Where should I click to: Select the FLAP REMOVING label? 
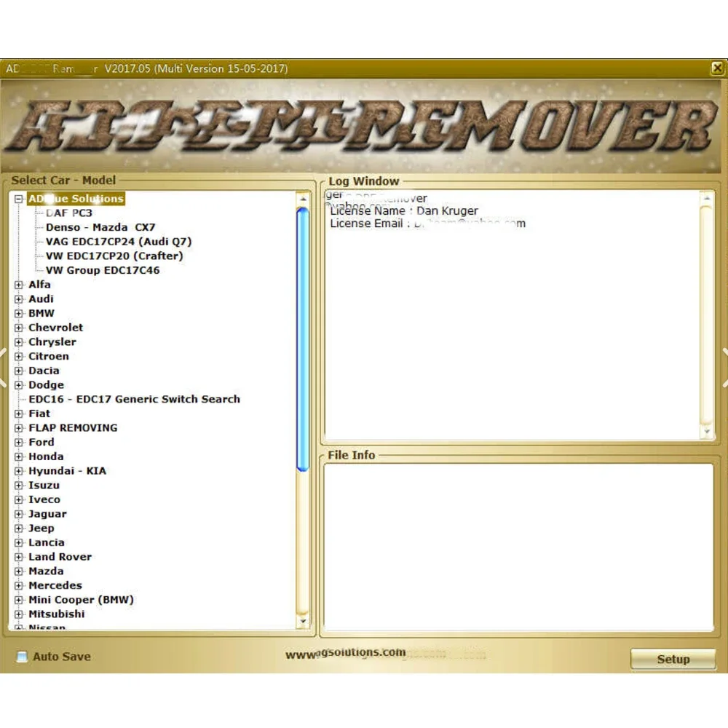pos(73,428)
